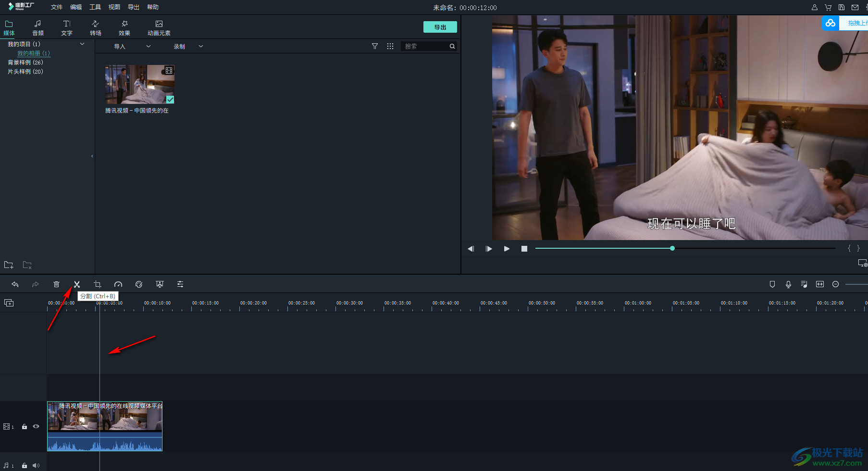This screenshot has width=868, height=471.
Task: Collapse the media library side panel arrow
Action: tap(92, 156)
